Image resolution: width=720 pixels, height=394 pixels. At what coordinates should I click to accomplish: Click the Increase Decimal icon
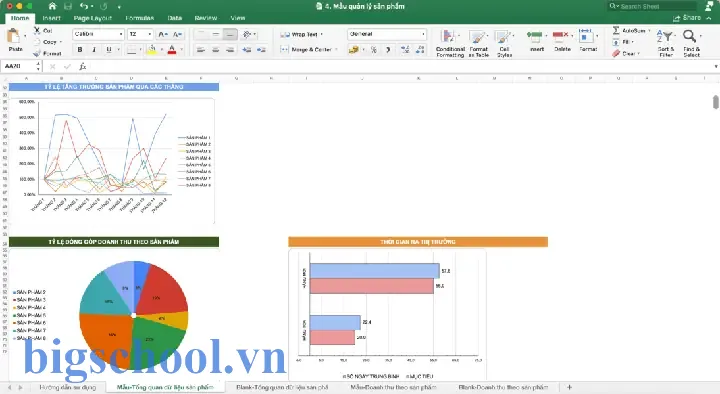405,50
